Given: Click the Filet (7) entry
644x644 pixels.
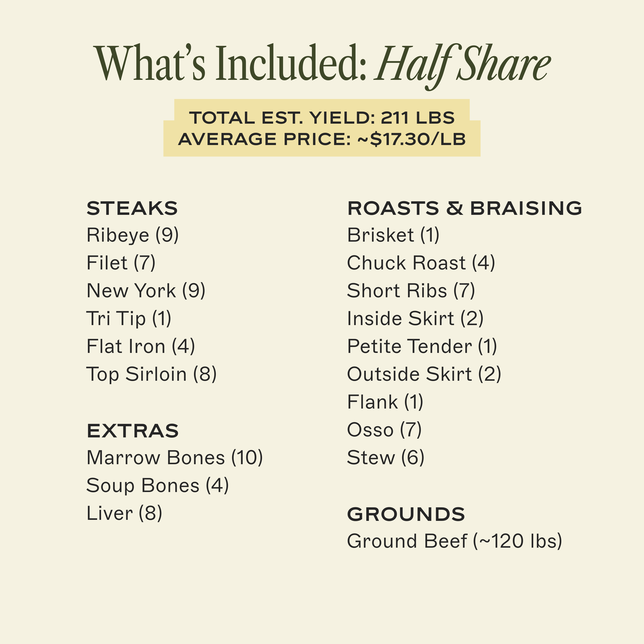Looking at the screenshot, I should (121, 263).
